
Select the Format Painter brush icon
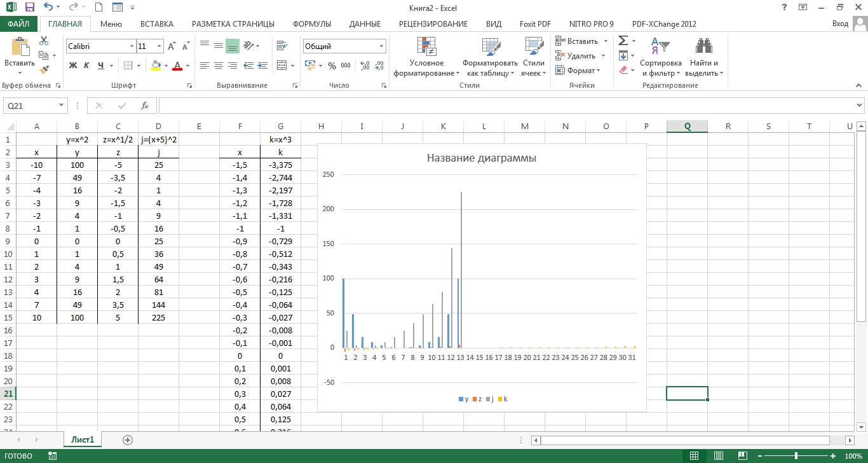pos(44,70)
